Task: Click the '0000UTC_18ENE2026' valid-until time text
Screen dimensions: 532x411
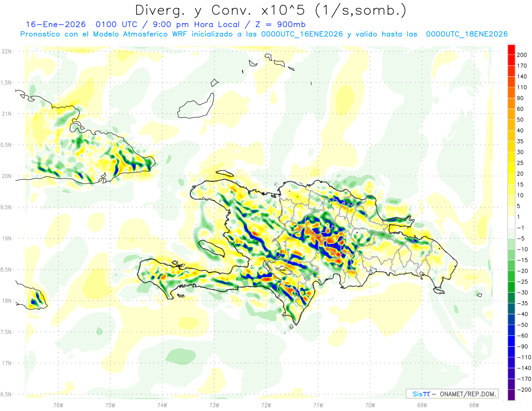Action: (467, 34)
